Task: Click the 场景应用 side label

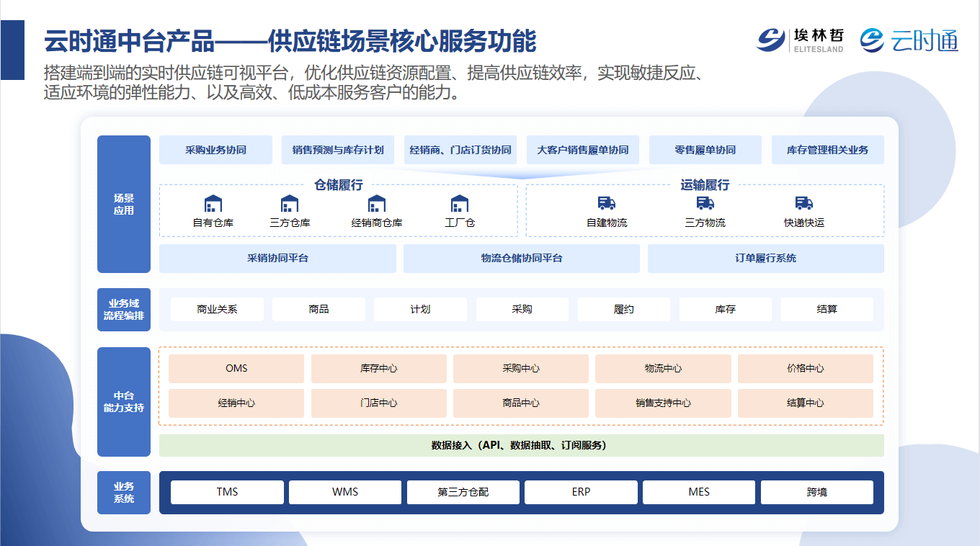Action: tap(124, 205)
